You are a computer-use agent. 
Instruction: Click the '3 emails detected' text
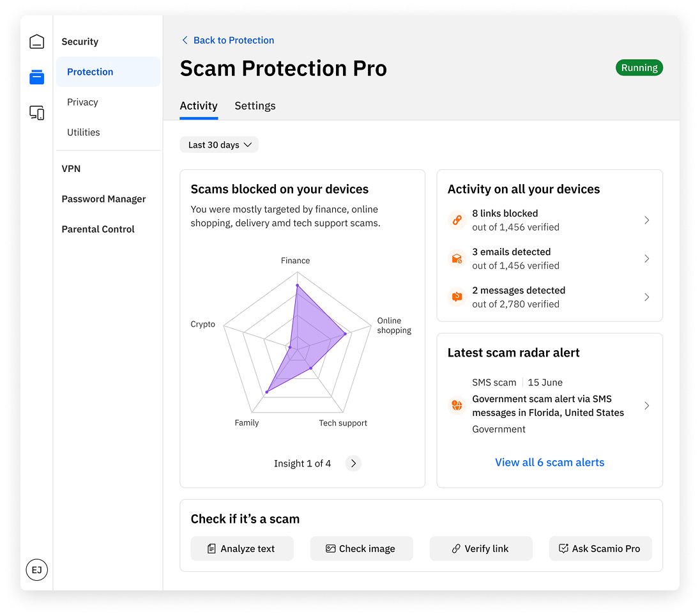click(x=512, y=252)
